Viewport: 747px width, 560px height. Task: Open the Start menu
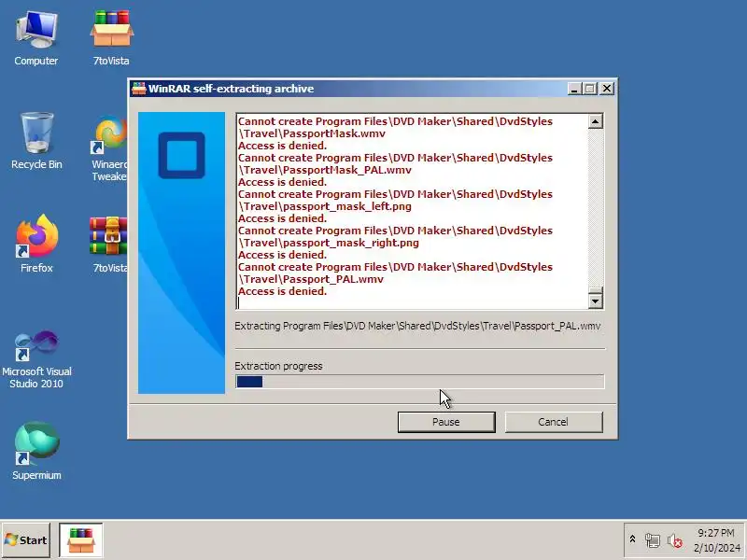(26, 540)
